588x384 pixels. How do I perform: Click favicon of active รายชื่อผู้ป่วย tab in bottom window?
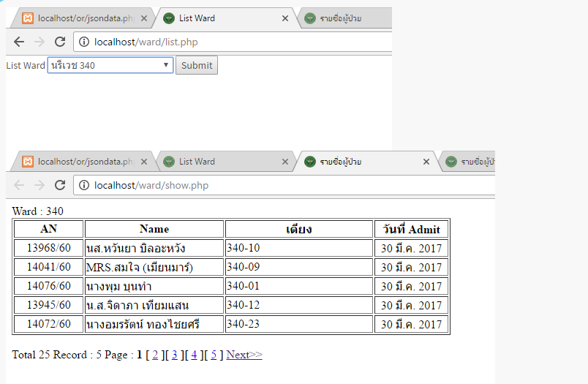pyautogui.click(x=310, y=161)
